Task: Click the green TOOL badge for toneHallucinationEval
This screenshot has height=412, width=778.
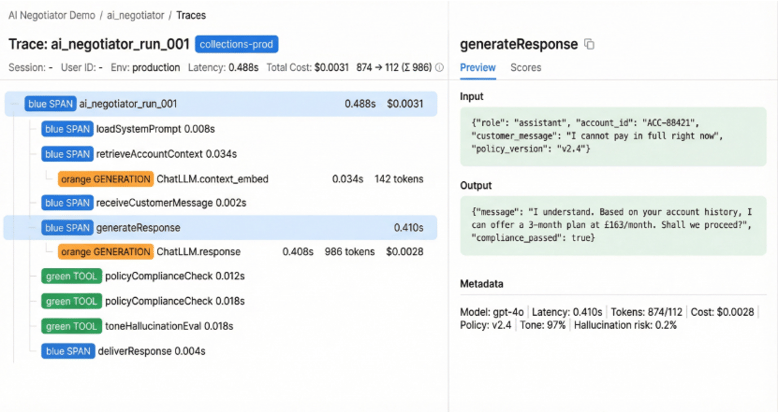Action: click(x=71, y=326)
